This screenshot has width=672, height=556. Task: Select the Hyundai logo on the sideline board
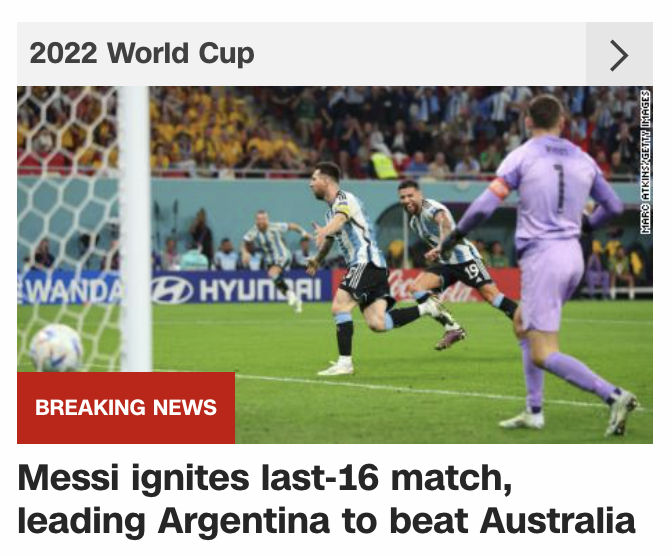click(x=236, y=290)
